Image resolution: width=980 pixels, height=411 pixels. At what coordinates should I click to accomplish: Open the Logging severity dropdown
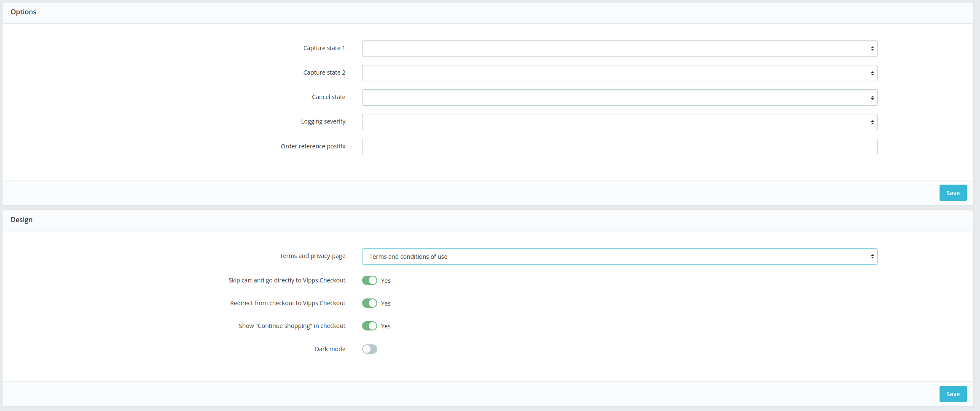[x=619, y=122]
